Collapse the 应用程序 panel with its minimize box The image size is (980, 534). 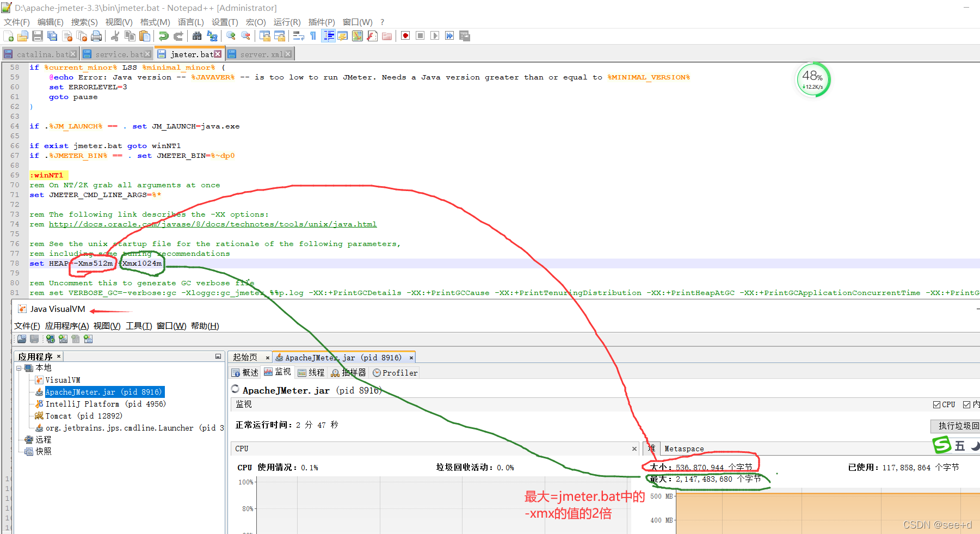(218, 356)
